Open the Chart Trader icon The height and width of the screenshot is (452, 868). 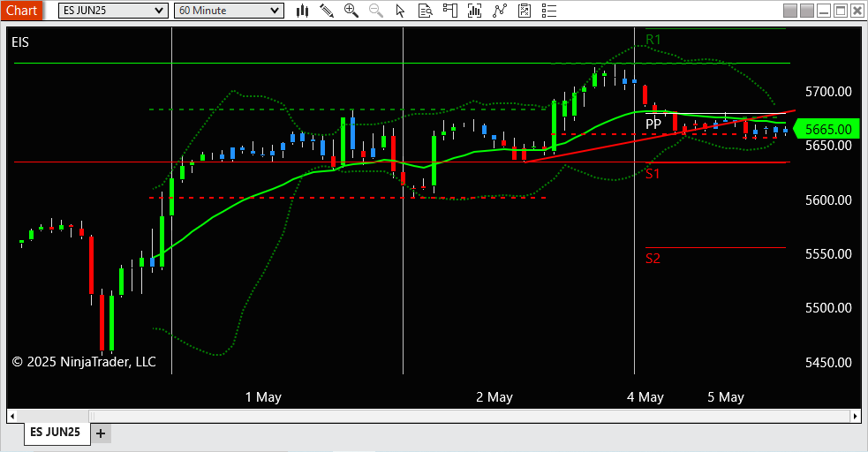[450, 11]
